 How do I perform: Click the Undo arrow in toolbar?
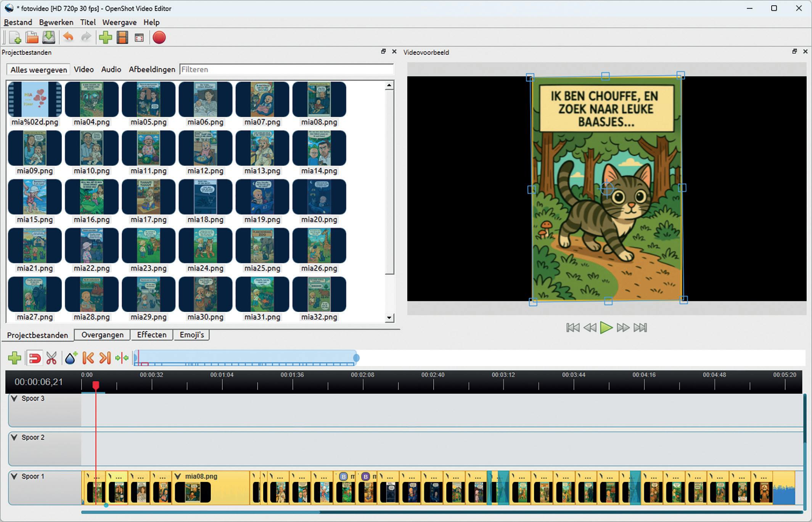point(68,37)
